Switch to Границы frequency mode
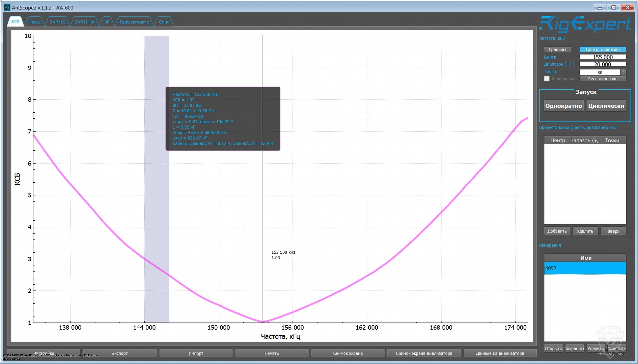This screenshot has width=638, height=364. click(557, 50)
